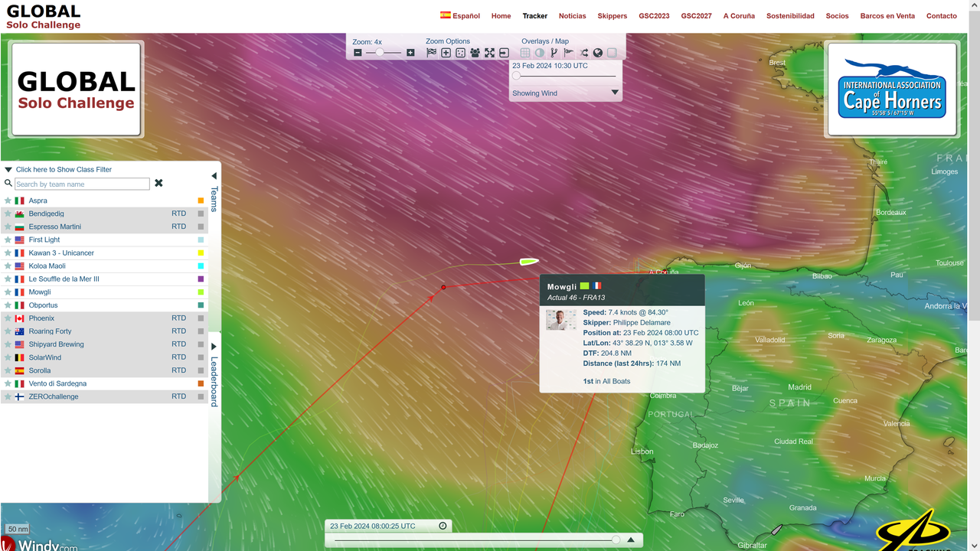Click Koloa Maoli cyan color swatch
The height and width of the screenshot is (551, 980).
[201, 266]
